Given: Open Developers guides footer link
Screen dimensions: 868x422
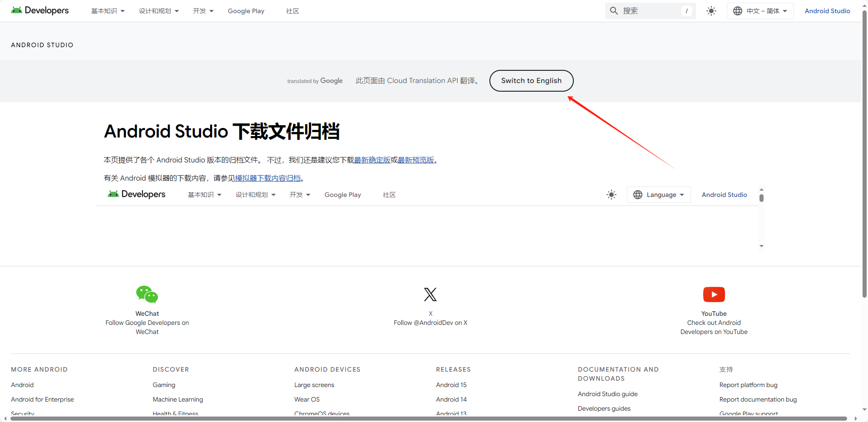Looking at the screenshot, I should click(x=604, y=408).
